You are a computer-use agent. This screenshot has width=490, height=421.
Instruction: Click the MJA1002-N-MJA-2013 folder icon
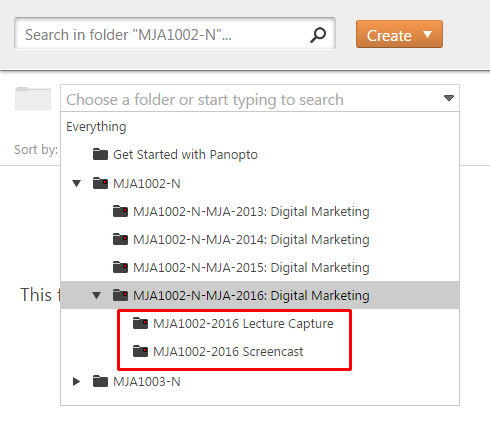coord(120,211)
